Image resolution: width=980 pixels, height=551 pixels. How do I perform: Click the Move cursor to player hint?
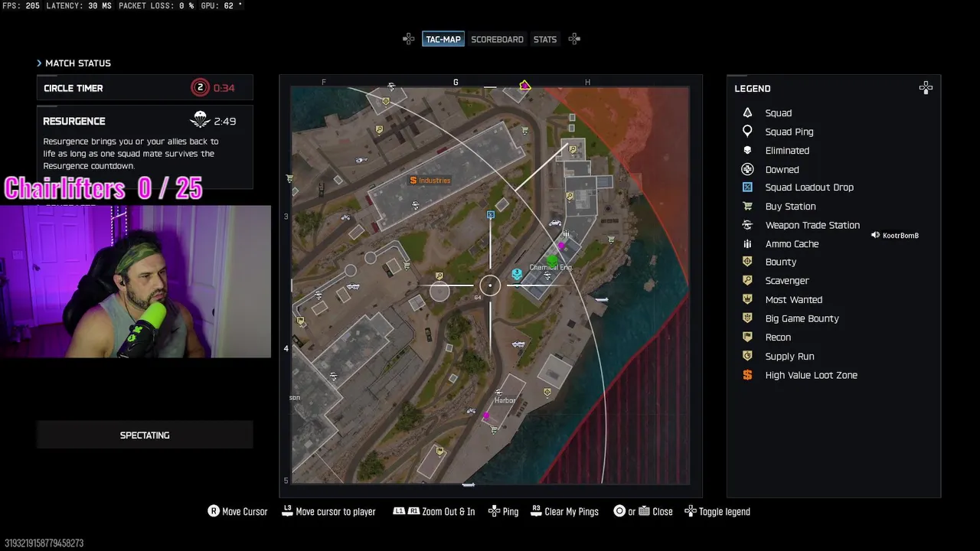pyautogui.click(x=329, y=511)
